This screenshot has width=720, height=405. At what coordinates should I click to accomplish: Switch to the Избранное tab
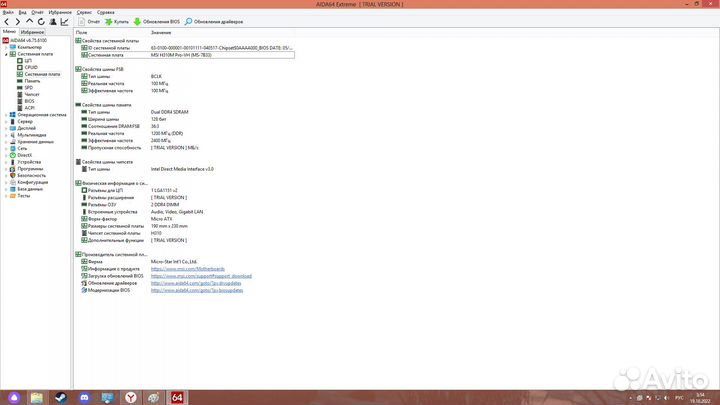(34, 31)
